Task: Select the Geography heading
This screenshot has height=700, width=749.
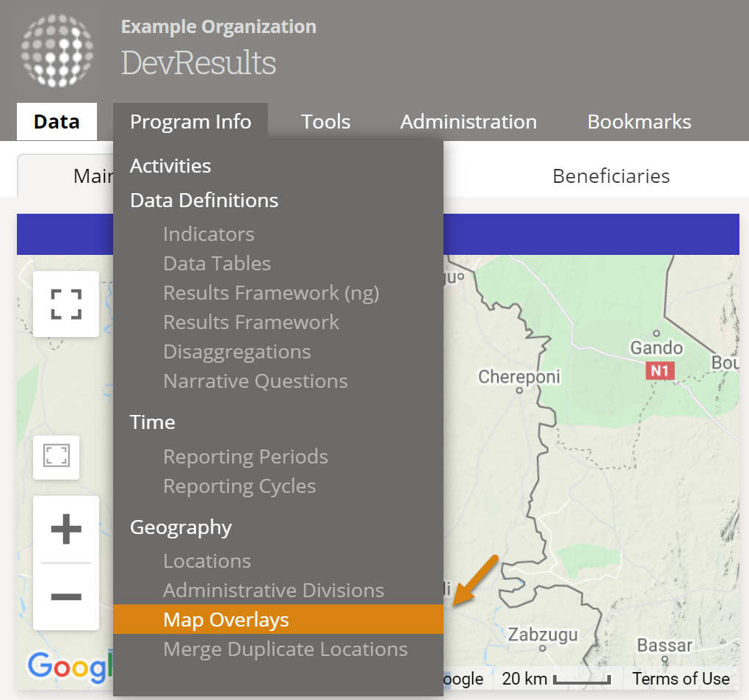Action: pos(181,527)
